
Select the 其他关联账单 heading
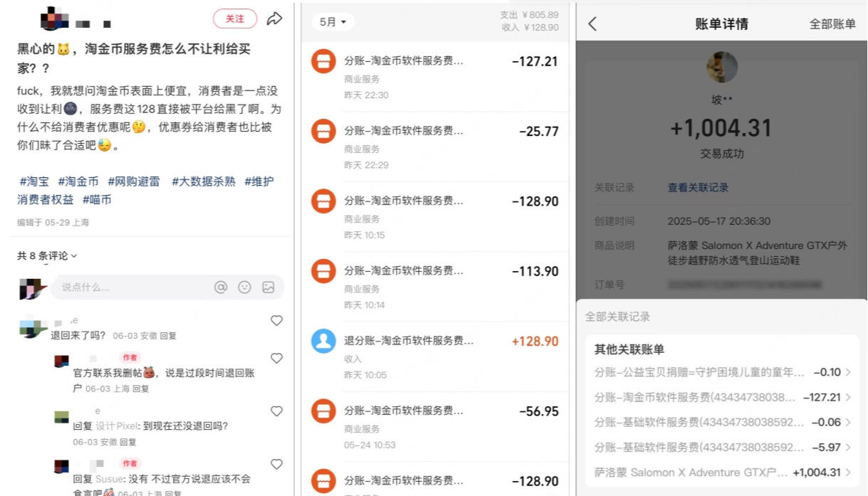629,349
